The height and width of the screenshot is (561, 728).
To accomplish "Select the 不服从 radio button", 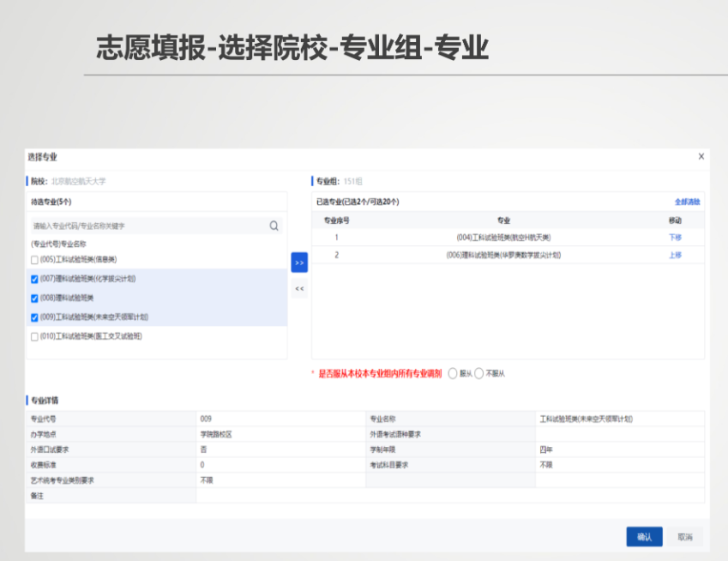I will 479,374.
